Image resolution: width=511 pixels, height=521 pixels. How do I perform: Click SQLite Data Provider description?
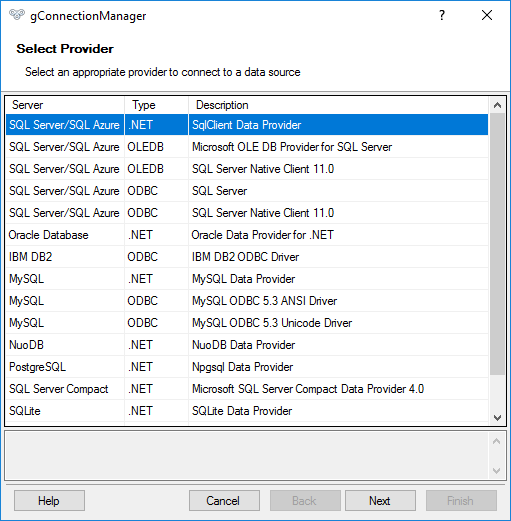pyautogui.click(x=242, y=411)
